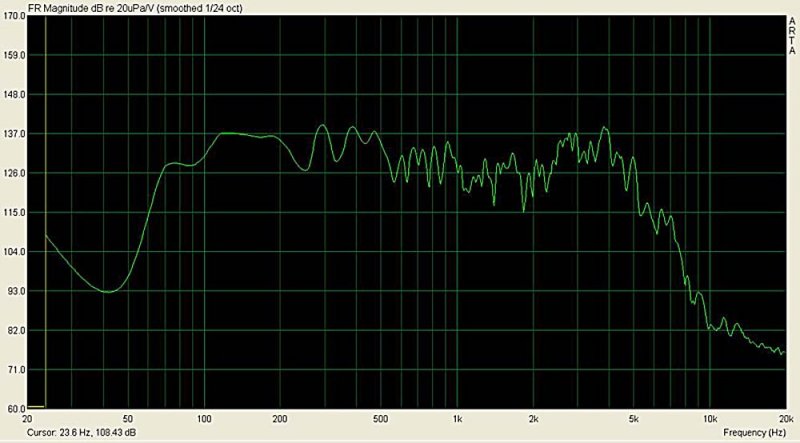
Task: Click the 200 Hz frequency axis label
Action: [x=280, y=419]
